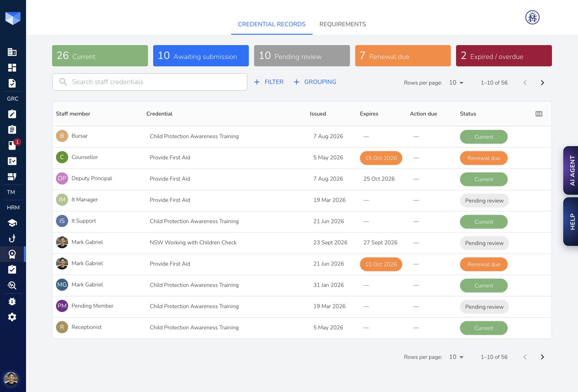Focus the Search staff credentials field
578x392 pixels.
tap(150, 82)
